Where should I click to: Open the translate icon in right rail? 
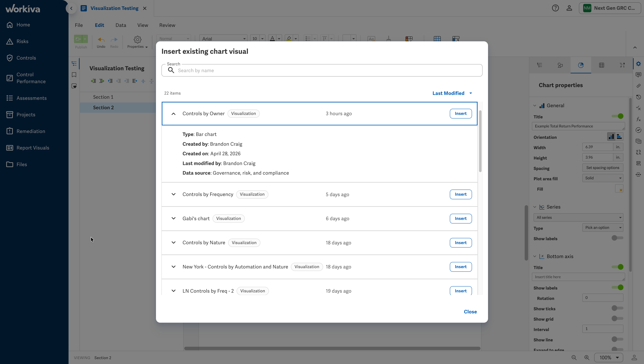638,152
